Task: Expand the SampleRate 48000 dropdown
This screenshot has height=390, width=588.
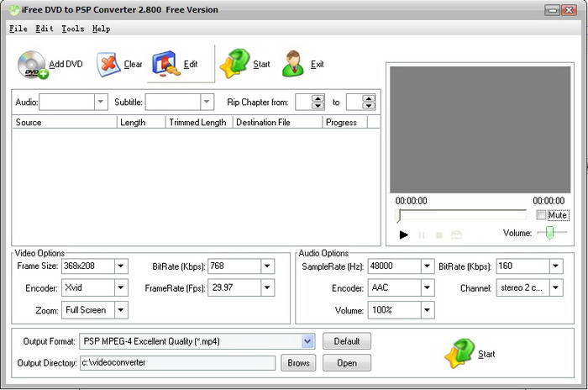Action: point(427,266)
